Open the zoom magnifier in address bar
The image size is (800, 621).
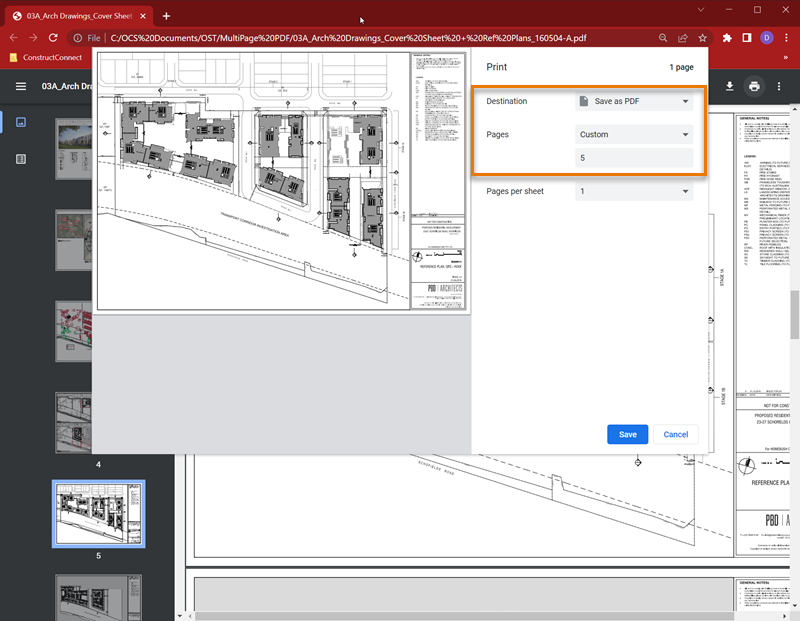(663, 38)
